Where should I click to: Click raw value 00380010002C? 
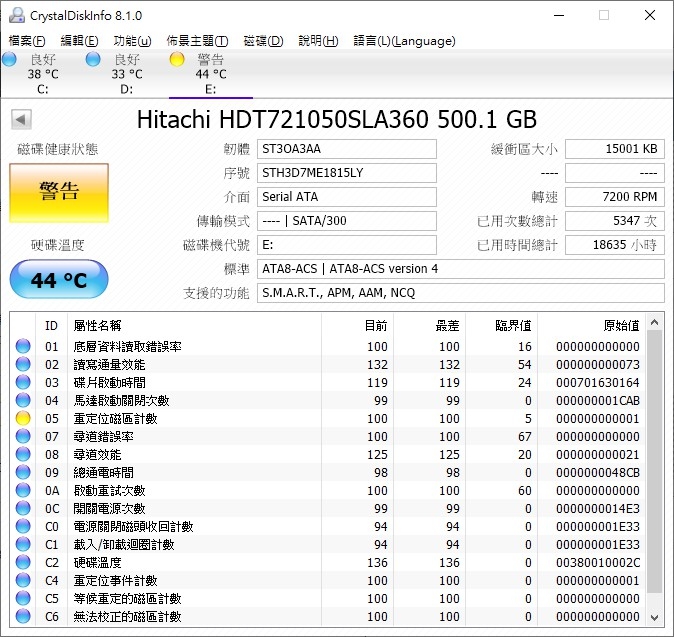598,563
